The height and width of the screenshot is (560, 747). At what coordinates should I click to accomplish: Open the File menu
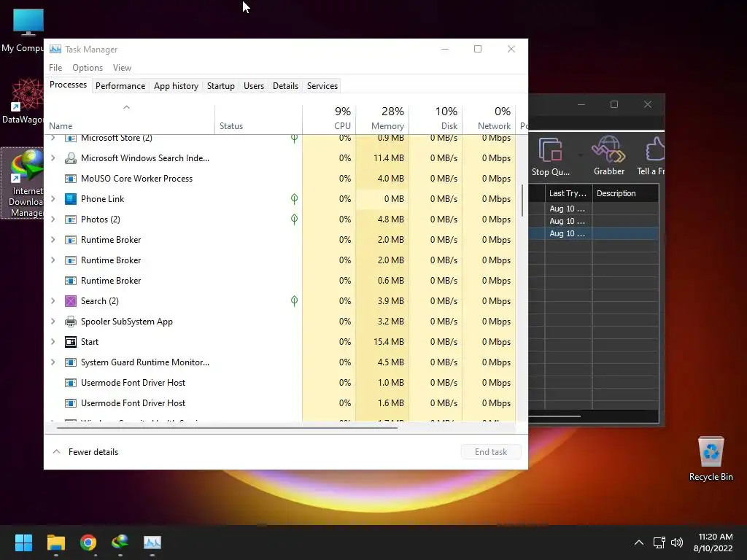point(55,68)
